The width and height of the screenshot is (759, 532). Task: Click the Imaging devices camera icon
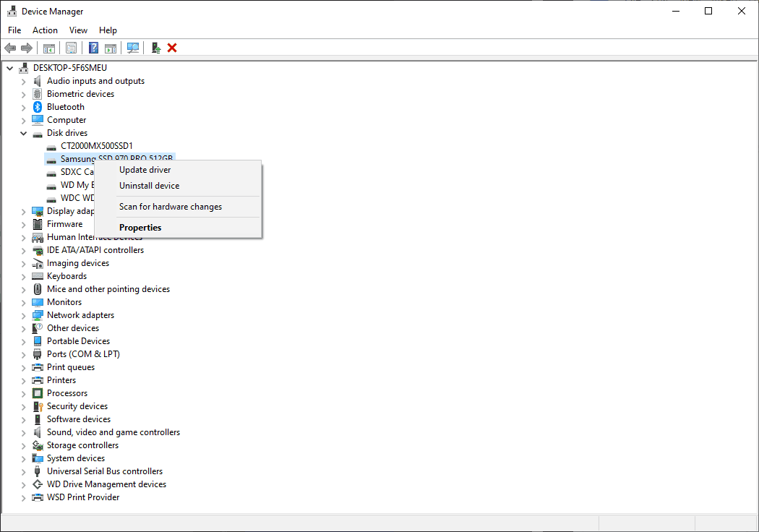coord(38,263)
